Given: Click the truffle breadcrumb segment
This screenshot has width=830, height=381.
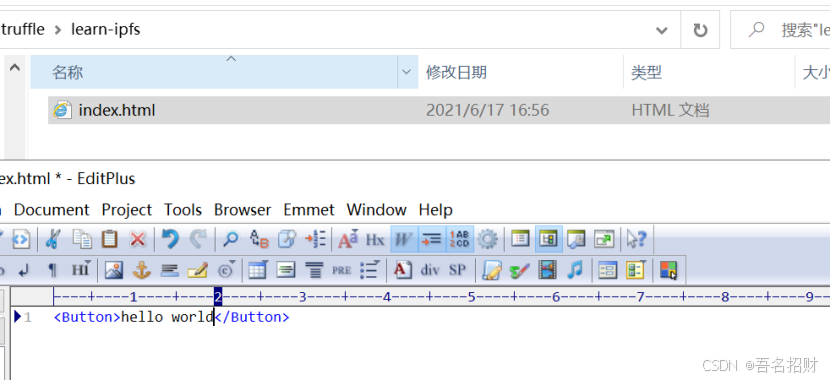Looking at the screenshot, I should coord(22,29).
